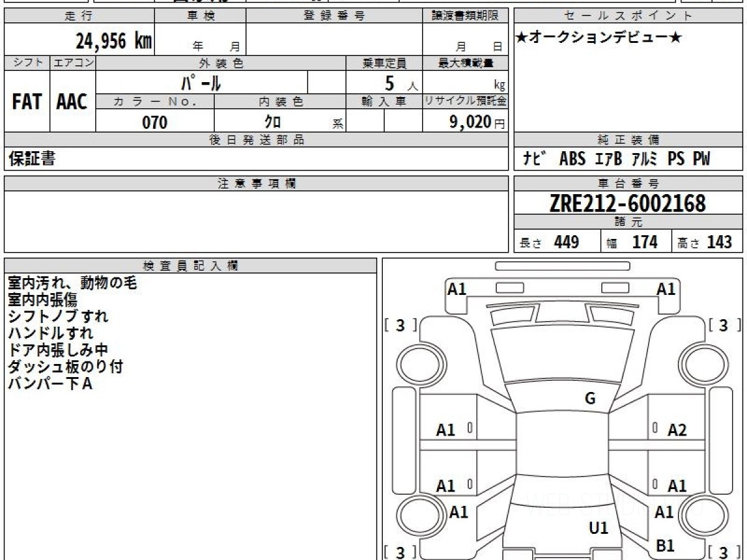Viewport: 747px width, 560px height.
Task: Click the 車検 column header
Action: [200, 16]
